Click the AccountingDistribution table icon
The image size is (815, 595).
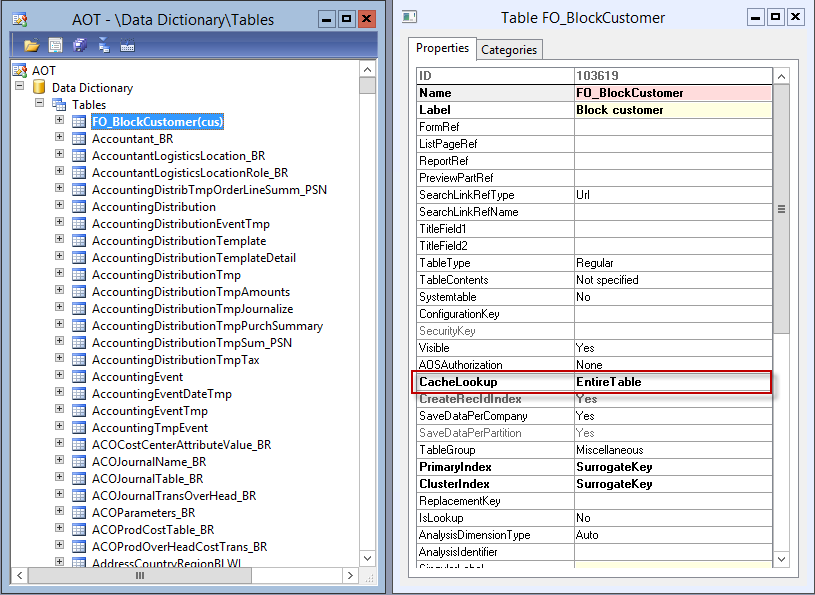click(x=78, y=207)
